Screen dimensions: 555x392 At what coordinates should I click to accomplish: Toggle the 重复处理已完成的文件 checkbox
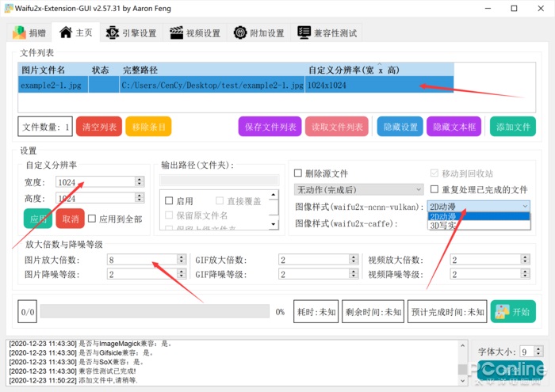click(434, 190)
